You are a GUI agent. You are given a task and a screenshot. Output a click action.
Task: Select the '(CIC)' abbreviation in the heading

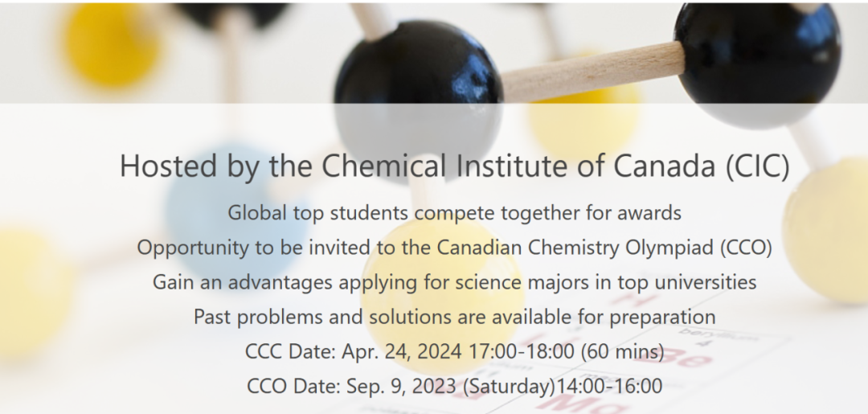[758, 166]
